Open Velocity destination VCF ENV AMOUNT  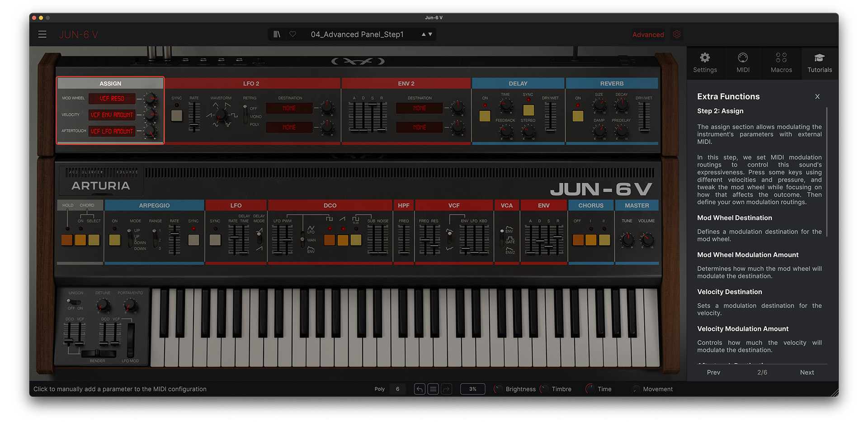click(112, 115)
